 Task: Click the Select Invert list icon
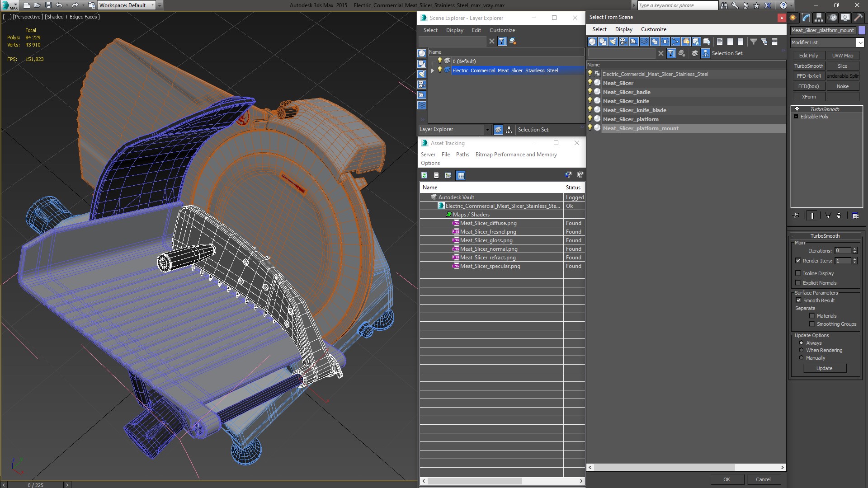click(741, 42)
